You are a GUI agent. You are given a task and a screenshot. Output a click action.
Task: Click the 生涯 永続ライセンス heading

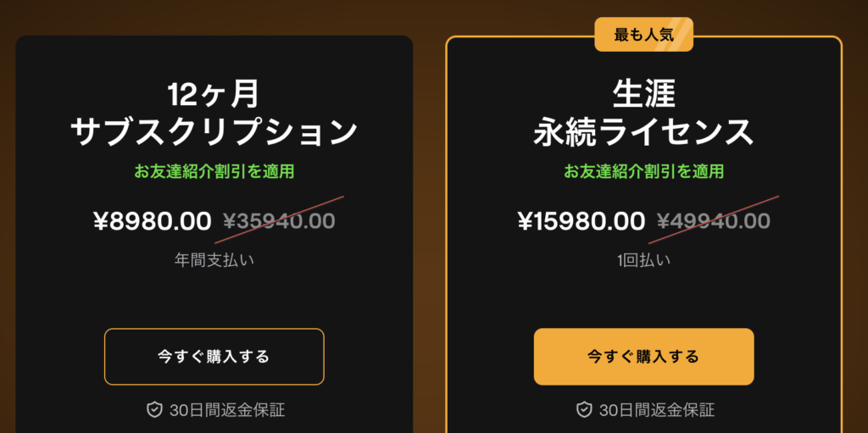coord(644,114)
